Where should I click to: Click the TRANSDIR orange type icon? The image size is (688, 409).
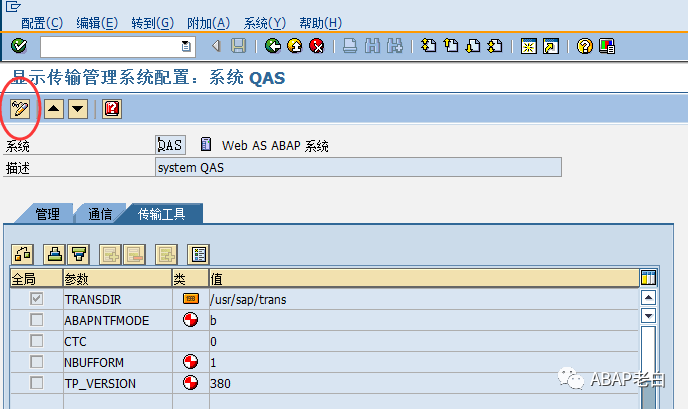point(190,299)
